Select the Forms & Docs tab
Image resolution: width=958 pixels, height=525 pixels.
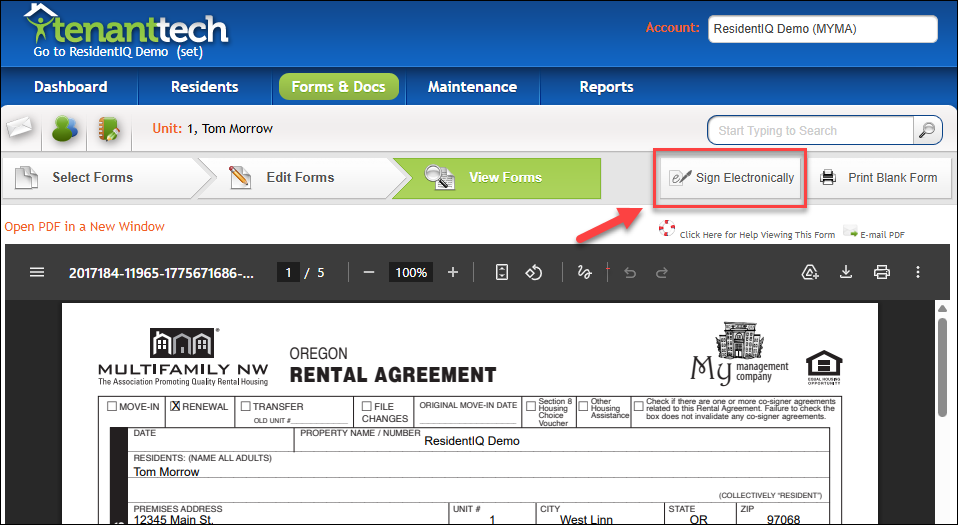point(338,87)
